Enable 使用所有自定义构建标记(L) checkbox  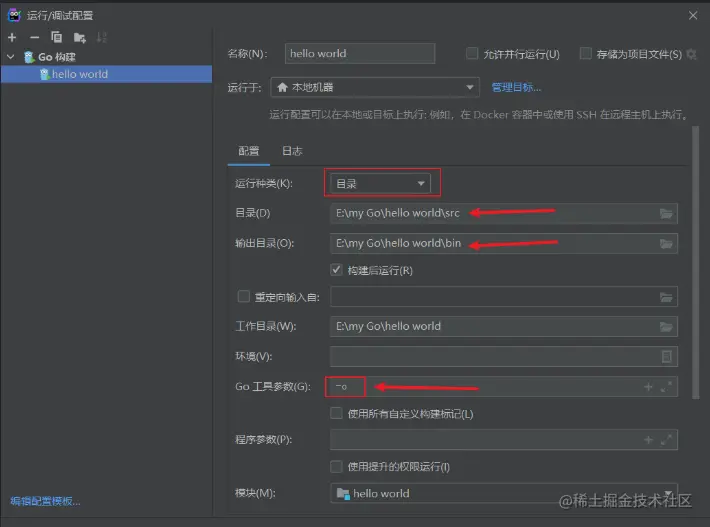click(336, 413)
